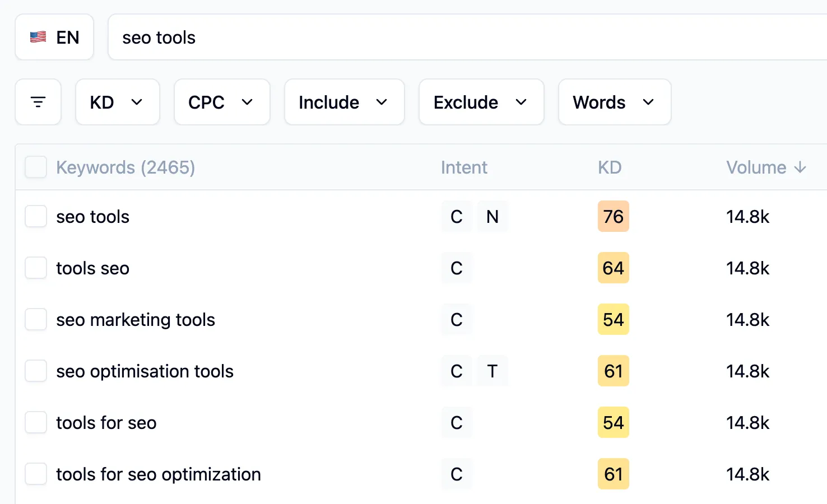
Task: Toggle the select-all Keywords checkbox
Action: point(36,167)
